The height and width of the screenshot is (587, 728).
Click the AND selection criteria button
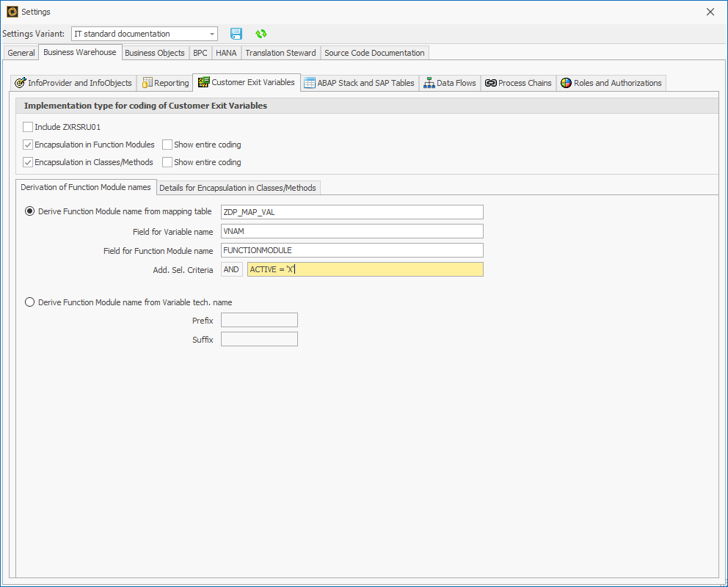pyautogui.click(x=231, y=269)
